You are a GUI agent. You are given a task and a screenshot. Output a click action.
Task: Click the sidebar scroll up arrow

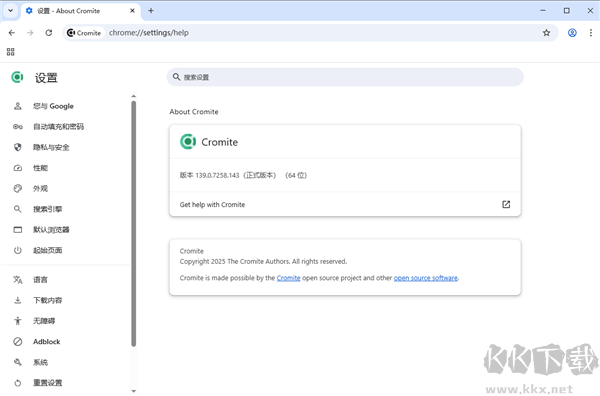[134, 96]
